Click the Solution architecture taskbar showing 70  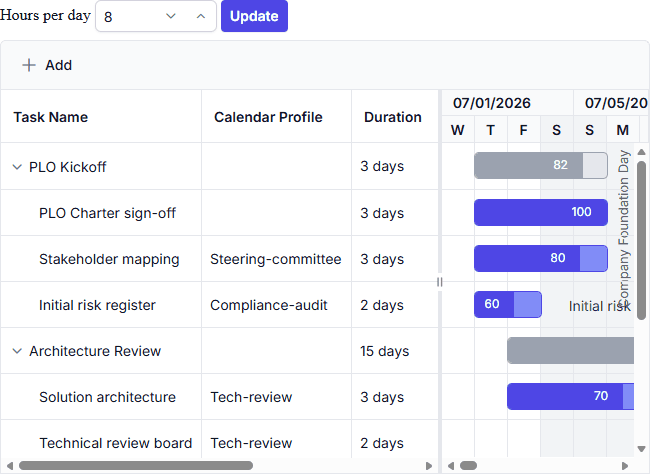[x=570, y=396]
